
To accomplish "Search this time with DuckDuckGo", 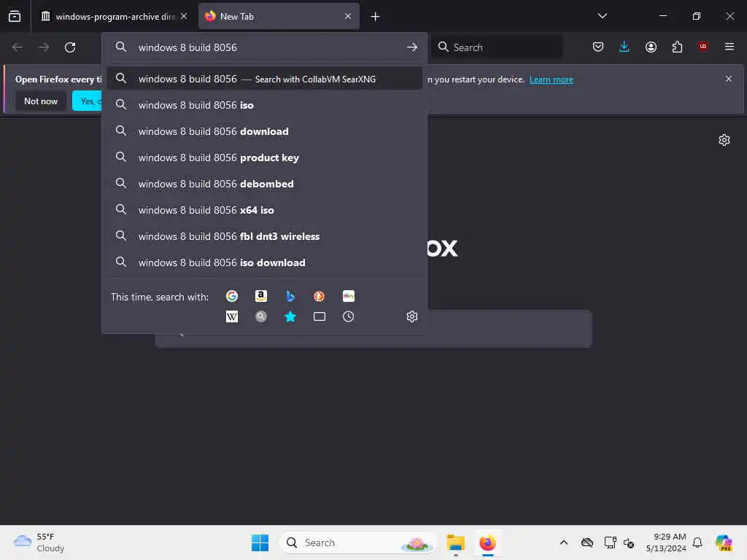I will [x=320, y=296].
